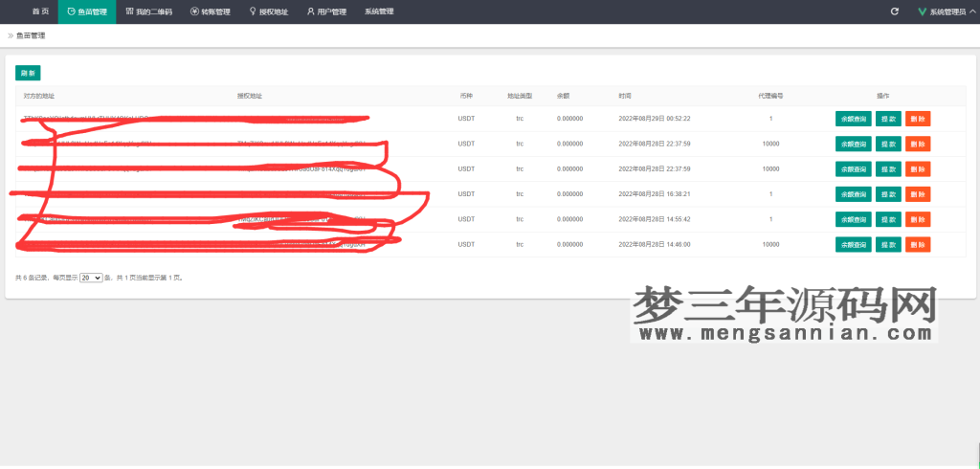Click 余额查询 for the 14:55:42 row
The image size is (980, 469).
(853, 219)
